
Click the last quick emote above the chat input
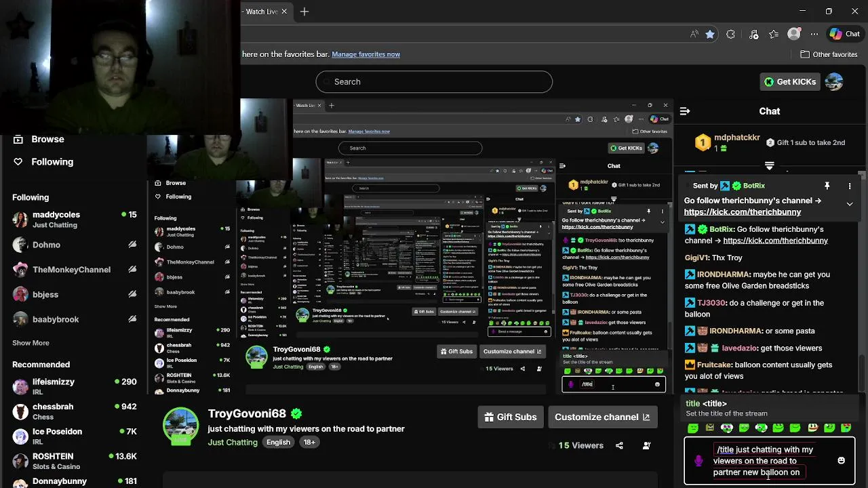846,428
